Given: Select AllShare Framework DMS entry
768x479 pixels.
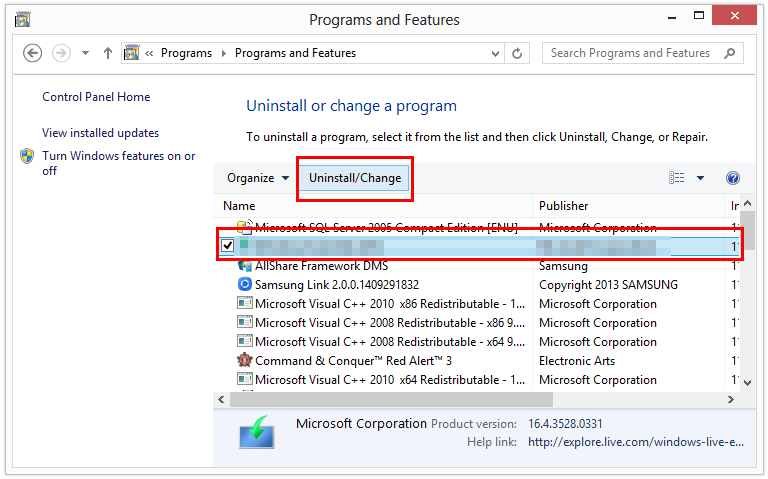Looking at the screenshot, I should [x=321, y=266].
